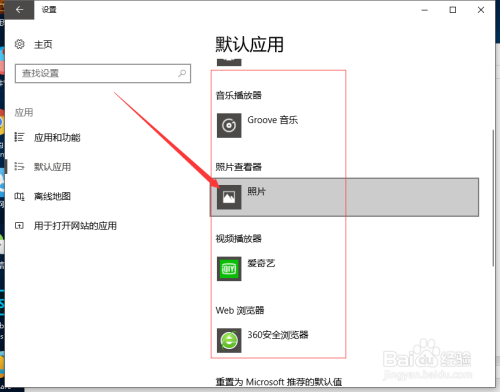Click the 照片查看器 heading text
Viewport: 500px width, 392px height.
239,167
